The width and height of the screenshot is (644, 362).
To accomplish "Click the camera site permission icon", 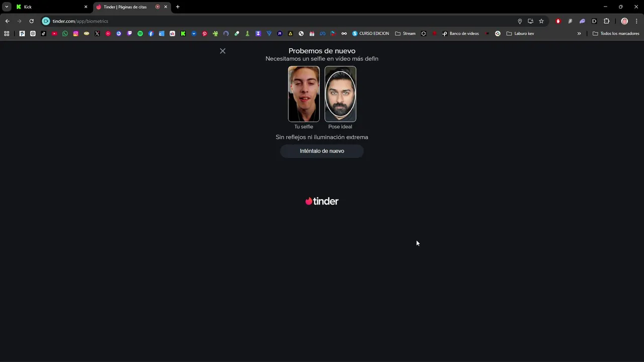I will pyautogui.click(x=46, y=21).
